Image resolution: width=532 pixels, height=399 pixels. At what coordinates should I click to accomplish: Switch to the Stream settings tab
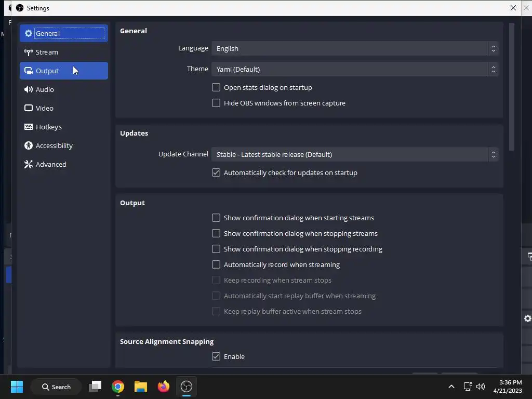(64, 52)
